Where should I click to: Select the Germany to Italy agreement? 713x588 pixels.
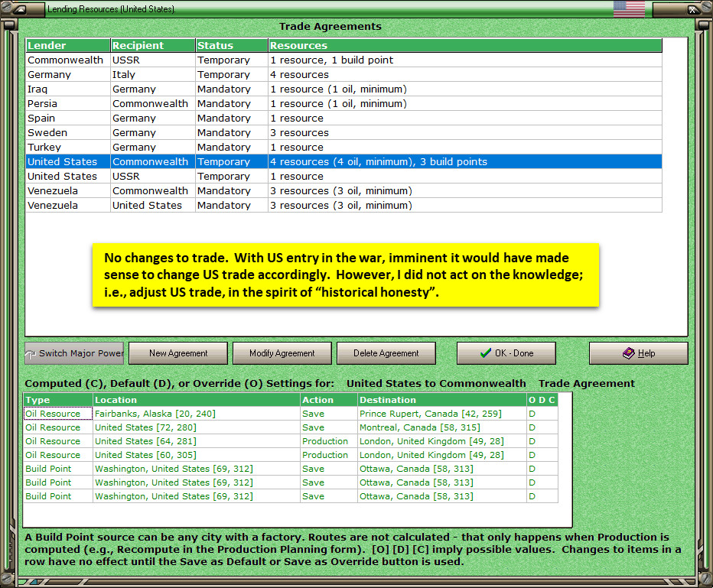tap(343, 74)
